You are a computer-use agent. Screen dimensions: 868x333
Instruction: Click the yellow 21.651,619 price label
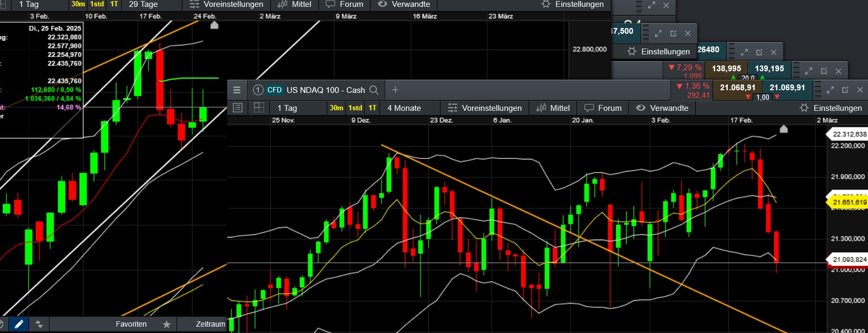click(x=850, y=202)
